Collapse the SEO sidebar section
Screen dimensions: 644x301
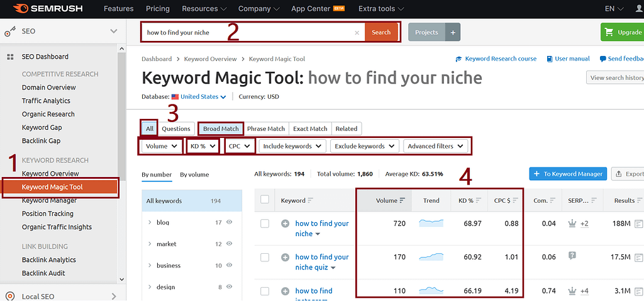[114, 31]
